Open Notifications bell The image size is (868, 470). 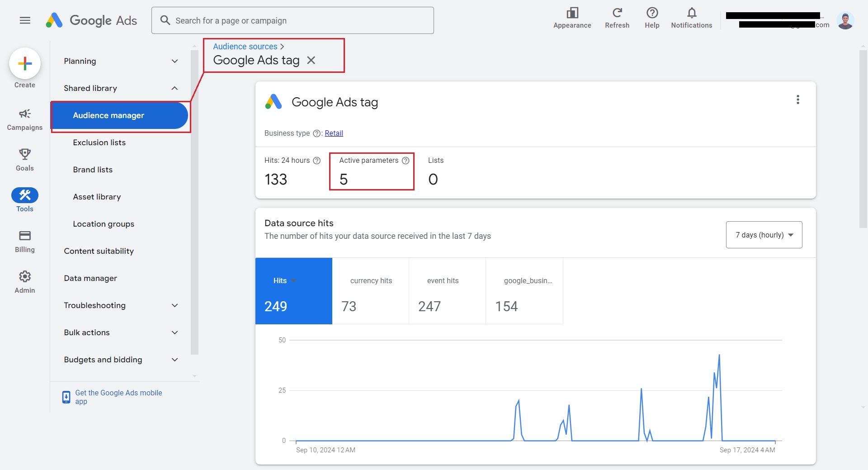(x=691, y=18)
